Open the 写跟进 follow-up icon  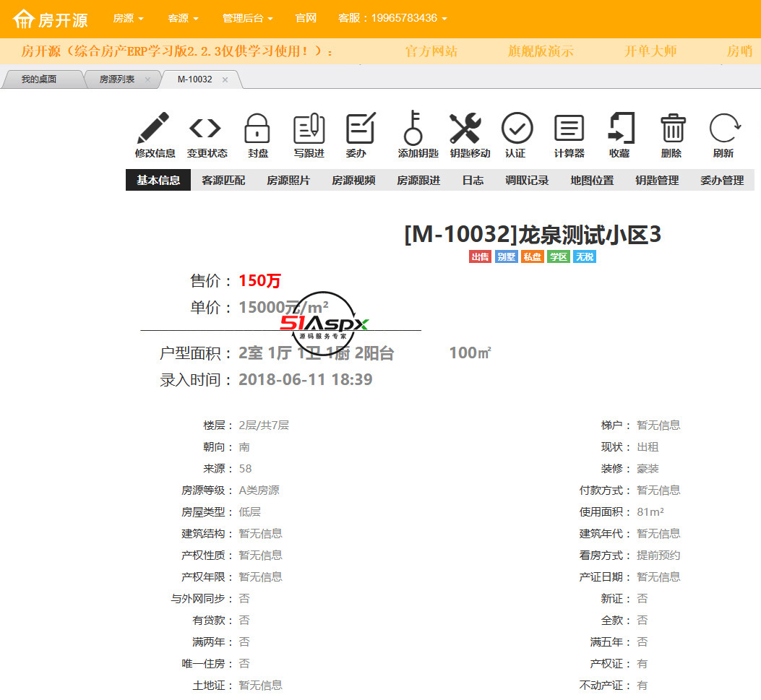[309, 129]
